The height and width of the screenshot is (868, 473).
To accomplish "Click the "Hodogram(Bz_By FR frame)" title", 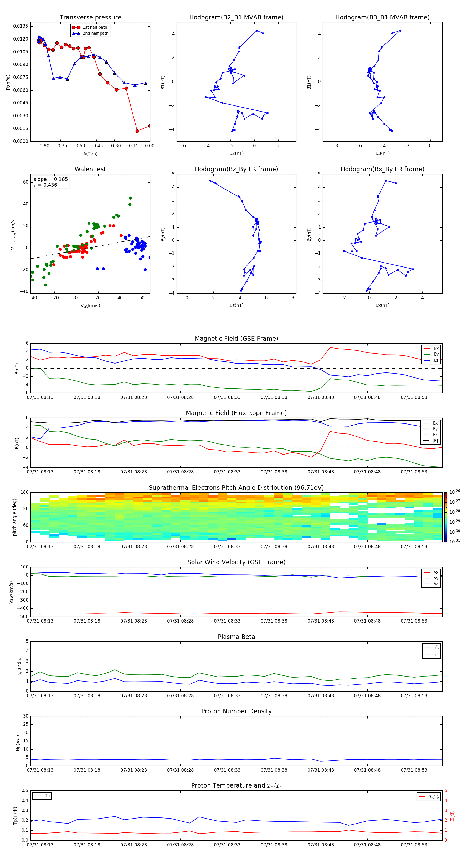I will (x=236, y=169).
